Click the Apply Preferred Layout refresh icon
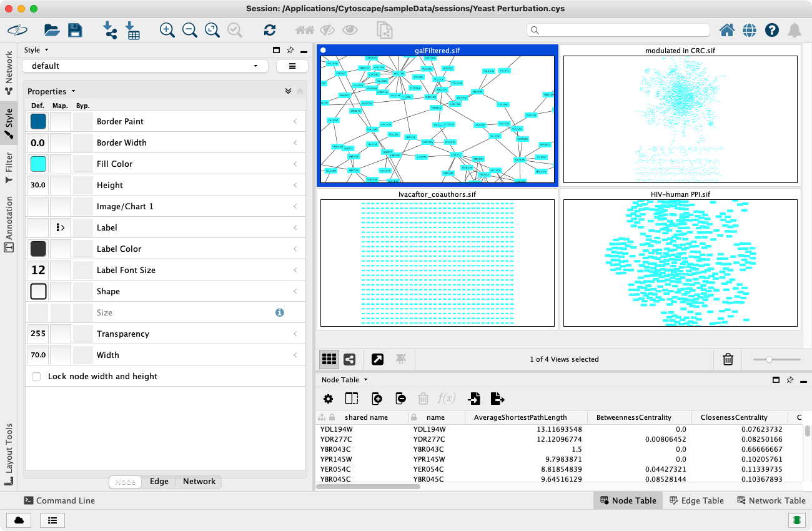The height and width of the screenshot is (531, 812). [x=270, y=30]
